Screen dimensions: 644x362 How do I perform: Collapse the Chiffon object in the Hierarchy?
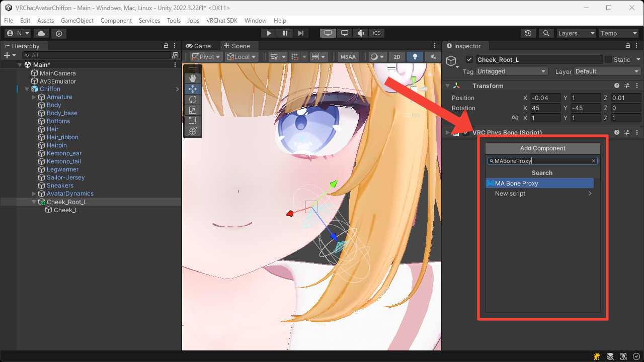[x=27, y=88]
